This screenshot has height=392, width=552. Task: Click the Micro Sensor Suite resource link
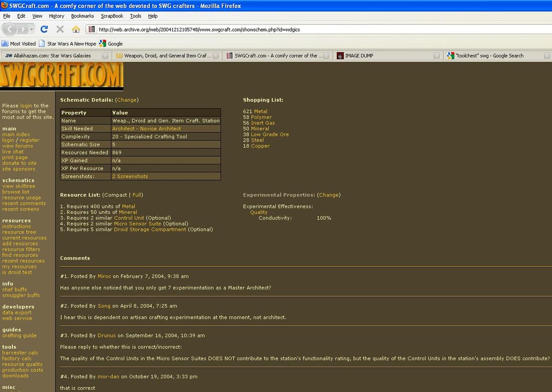tap(138, 224)
